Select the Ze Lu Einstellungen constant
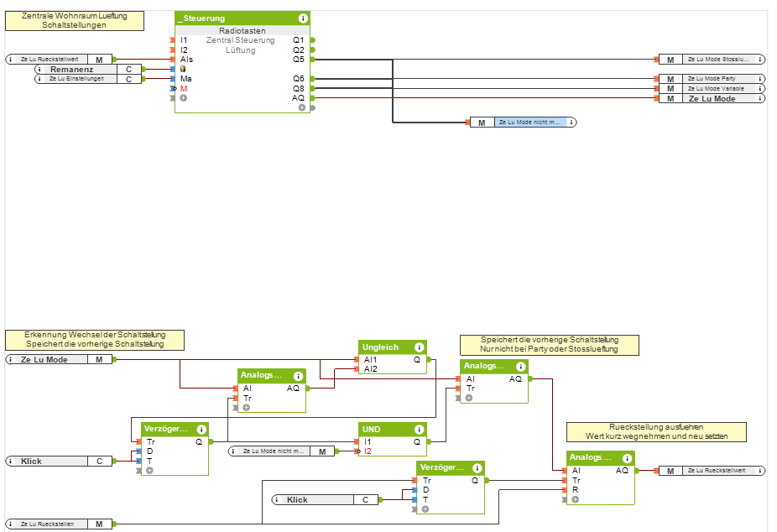The width and height of the screenshot is (777, 532). pyautogui.click(x=88, y=79)
